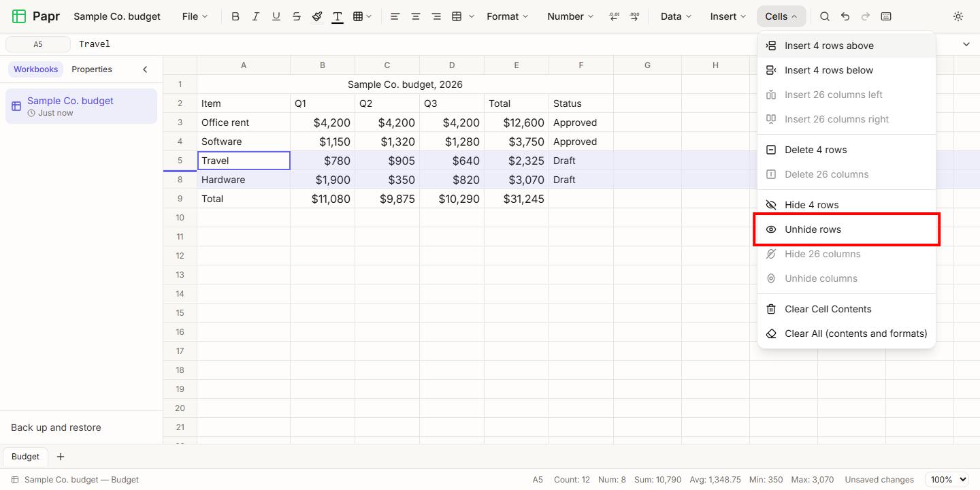Toggle light/dark theme sun icon
980x490 pixels.
pos(958,16)
